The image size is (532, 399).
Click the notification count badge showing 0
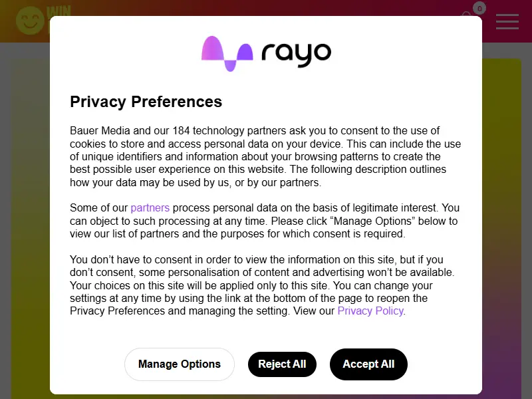[x=479, y=8]
